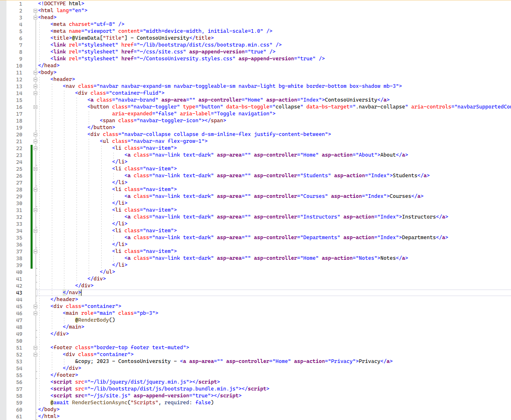Click the "border-top footer text-muted" class value
511x420 pixels.
coord(140,348)
